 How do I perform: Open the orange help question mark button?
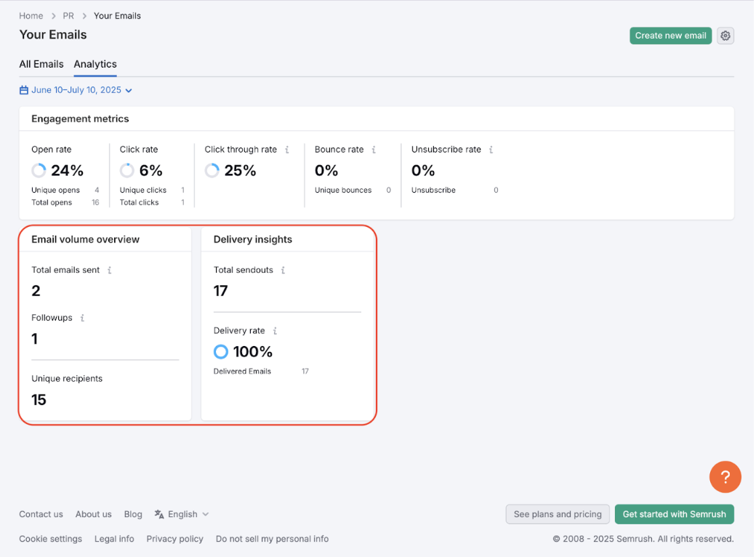pyautogui.click(x=725, y=477)
